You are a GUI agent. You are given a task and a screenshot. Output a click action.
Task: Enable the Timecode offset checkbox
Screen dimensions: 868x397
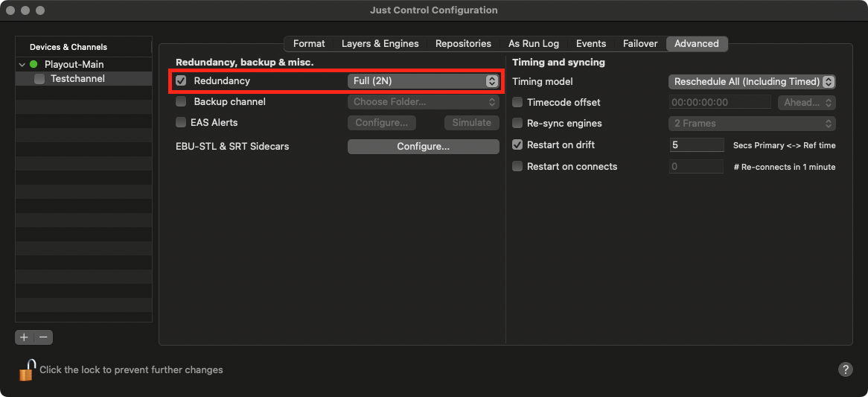click(517, 103)
